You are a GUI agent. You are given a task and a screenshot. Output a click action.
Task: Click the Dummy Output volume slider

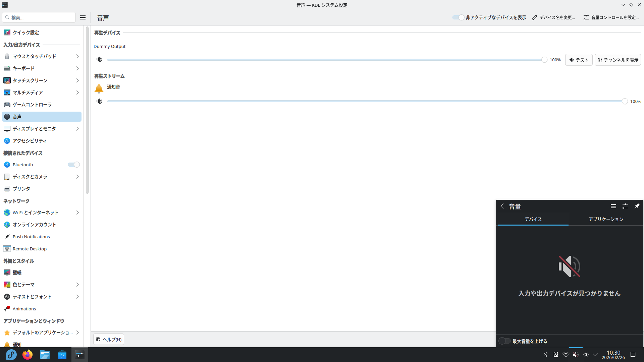pos(325,60)
